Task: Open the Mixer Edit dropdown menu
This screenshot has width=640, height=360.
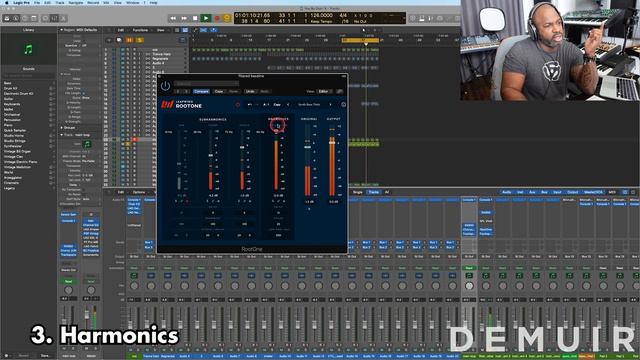Action: [121, 192]
